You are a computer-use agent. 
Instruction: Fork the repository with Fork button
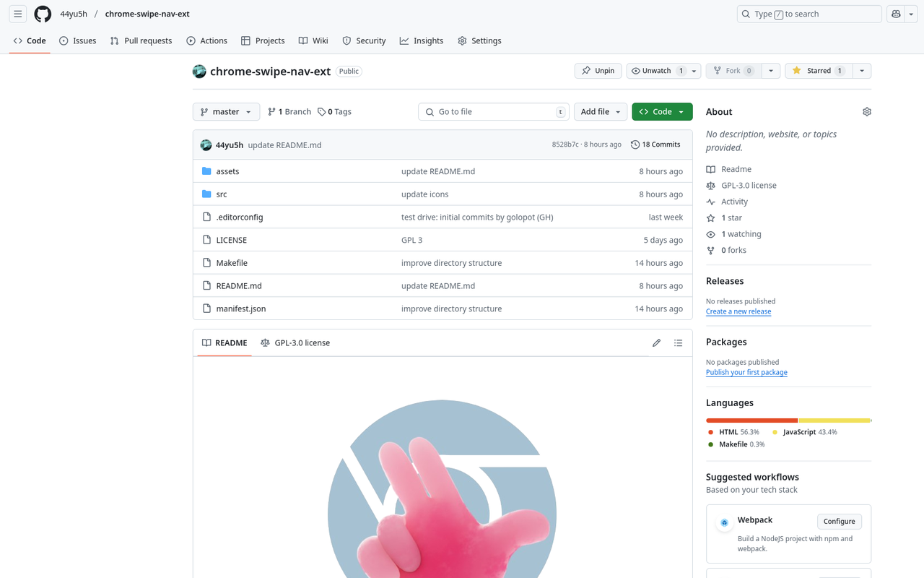(733, 71)
